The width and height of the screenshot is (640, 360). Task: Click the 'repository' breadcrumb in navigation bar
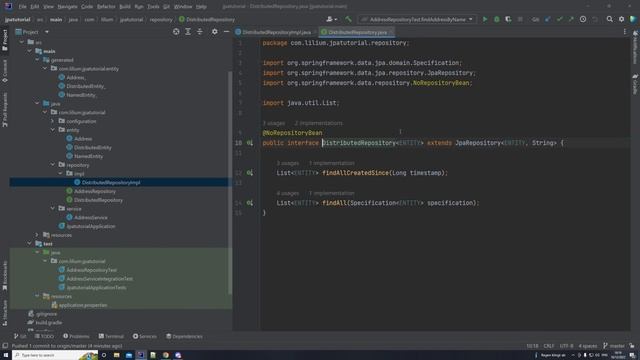tap(161, 19)
